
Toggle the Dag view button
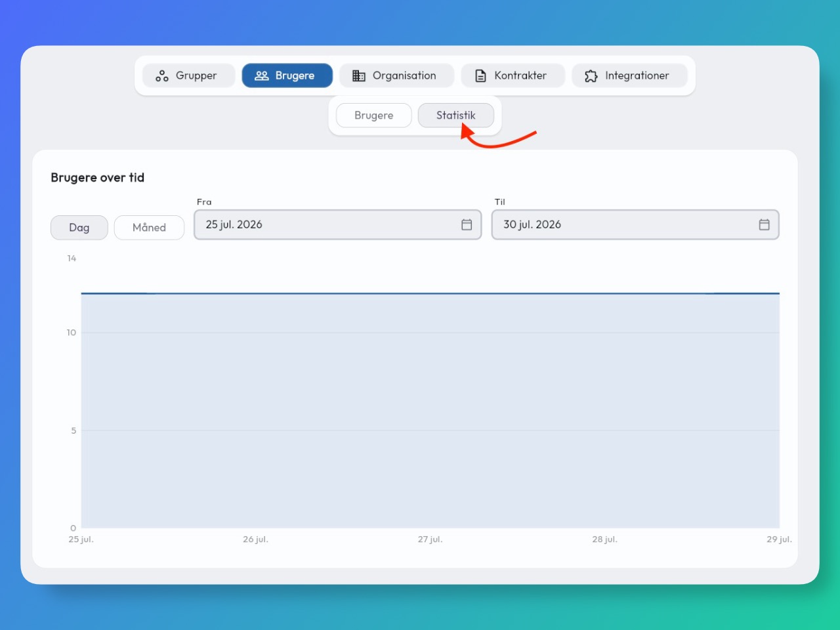(79, 228)
